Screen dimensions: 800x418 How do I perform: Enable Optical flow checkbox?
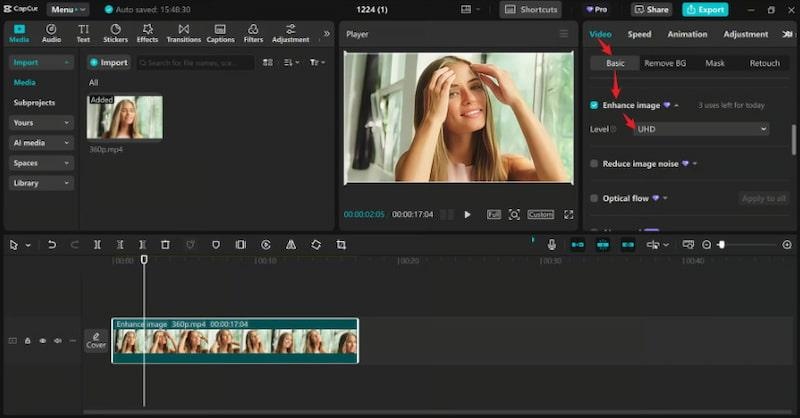[594, 199]
